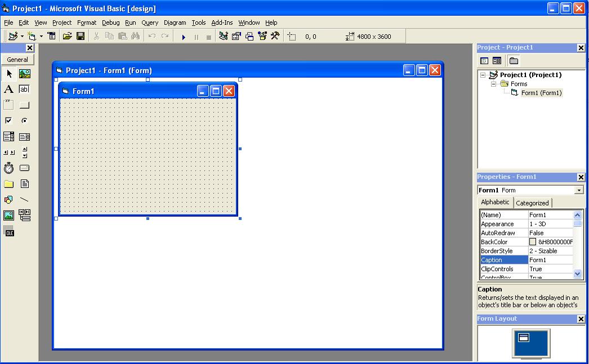Select the FileListBox tool
The height and width of the screenshot is (364, 589).
24,184
